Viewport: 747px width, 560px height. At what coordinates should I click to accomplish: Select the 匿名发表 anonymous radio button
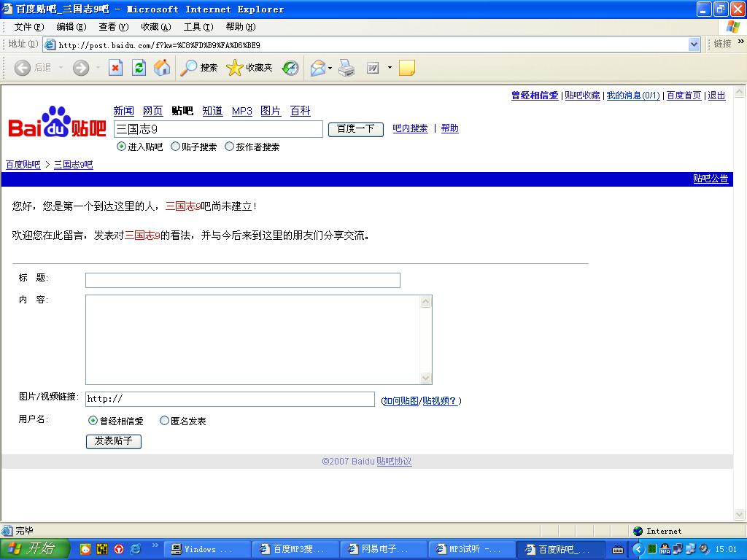pos(164,421)
